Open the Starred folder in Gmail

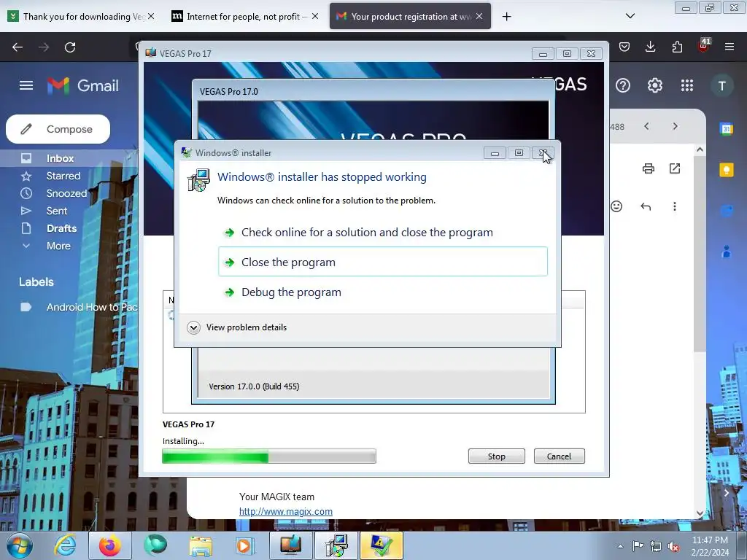pos(63,176)
